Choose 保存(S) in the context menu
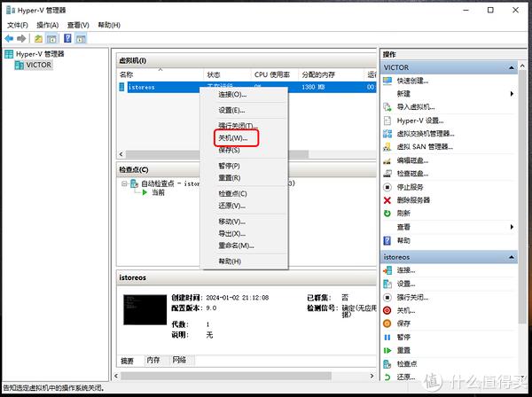Screen dimensions: 532x397 [245, 150]
